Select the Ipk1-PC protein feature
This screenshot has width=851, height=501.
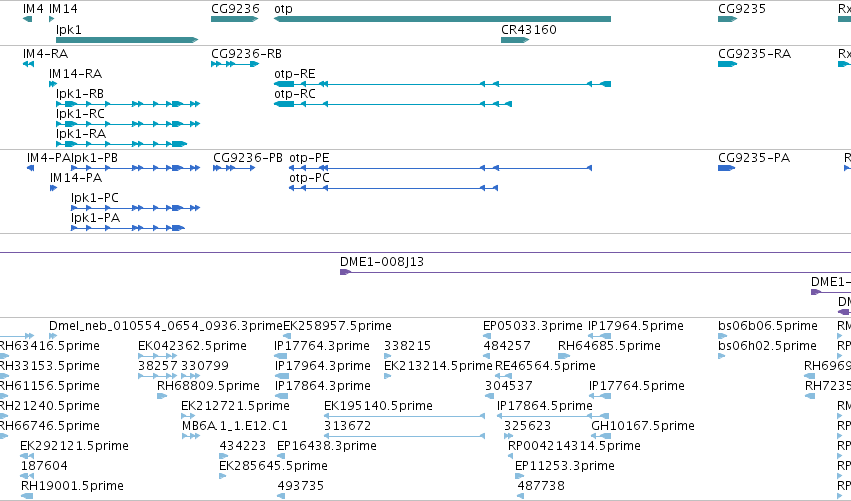pos(136,208)
